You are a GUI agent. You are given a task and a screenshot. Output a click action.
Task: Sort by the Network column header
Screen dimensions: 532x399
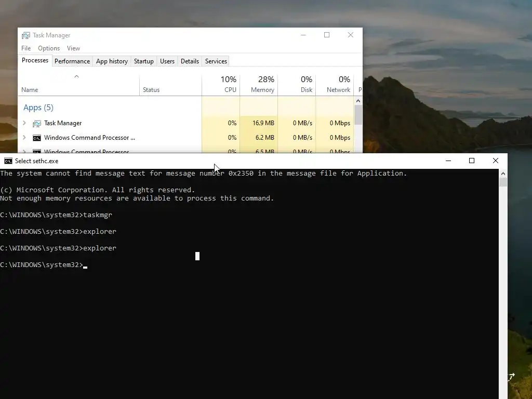point(335,85)
